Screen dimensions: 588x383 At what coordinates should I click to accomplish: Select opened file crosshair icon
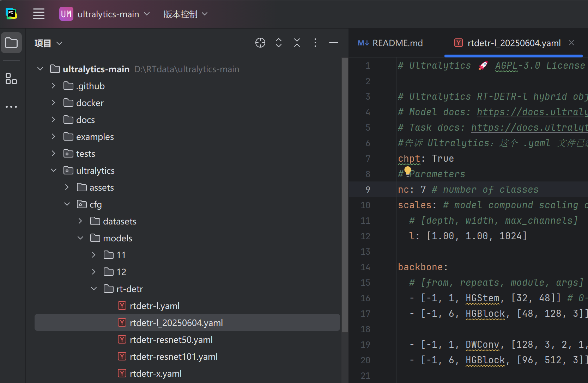[260, 43]
